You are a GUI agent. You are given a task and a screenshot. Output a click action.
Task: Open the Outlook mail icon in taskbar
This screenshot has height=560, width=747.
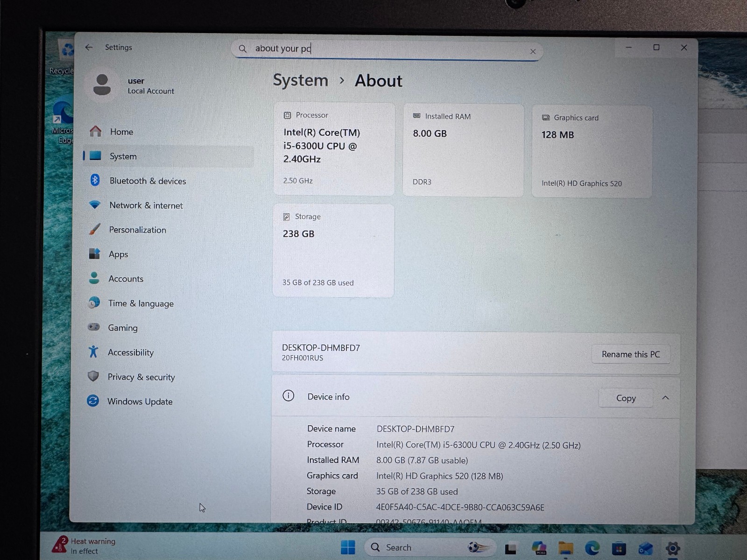click(x=646, y=548)
